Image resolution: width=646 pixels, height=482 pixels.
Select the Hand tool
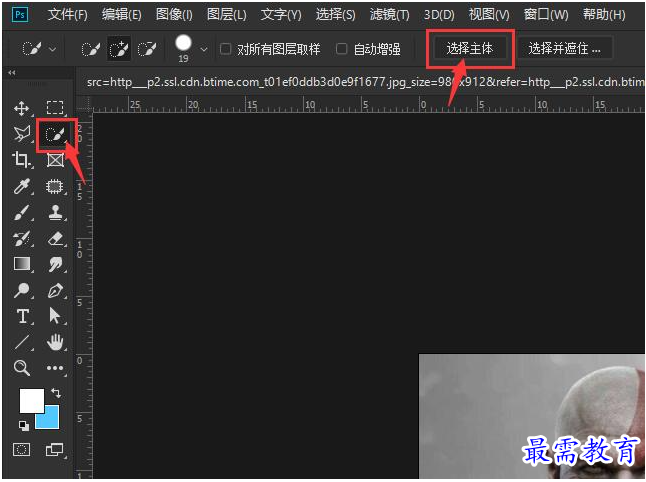[x=55, y=342]
